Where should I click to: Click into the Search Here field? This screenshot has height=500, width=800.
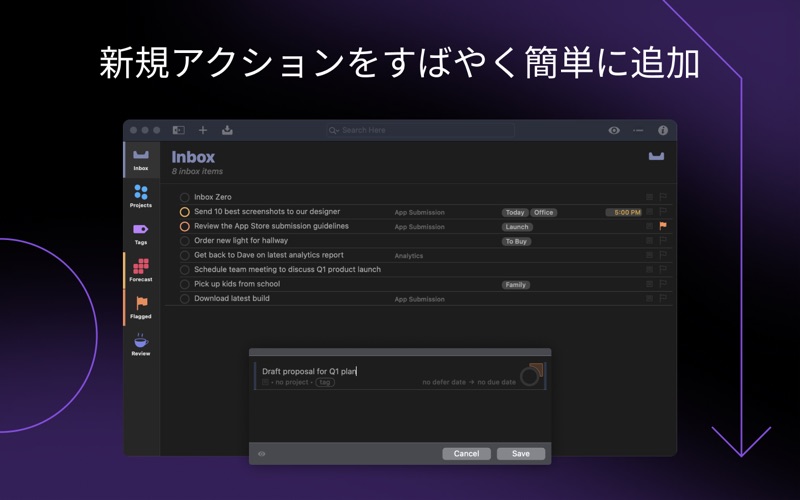point(420,130)
